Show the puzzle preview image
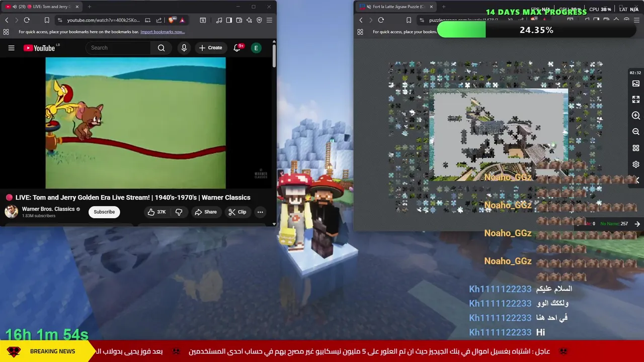Image resolution: width=644 pixels, height=362 pixels. click(x=636, y=83)
